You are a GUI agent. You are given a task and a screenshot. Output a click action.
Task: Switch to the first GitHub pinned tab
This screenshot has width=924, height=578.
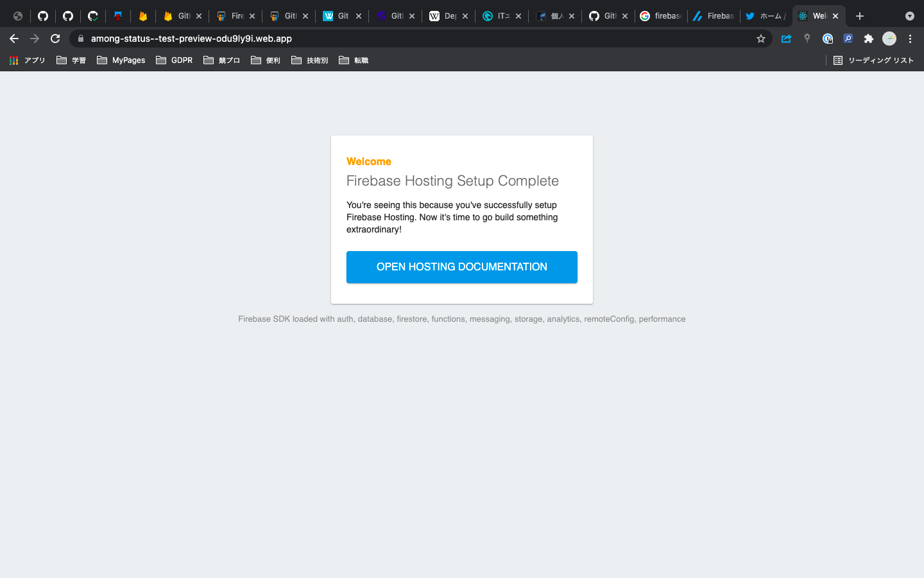pyautogui.click(x=43, y=16)
